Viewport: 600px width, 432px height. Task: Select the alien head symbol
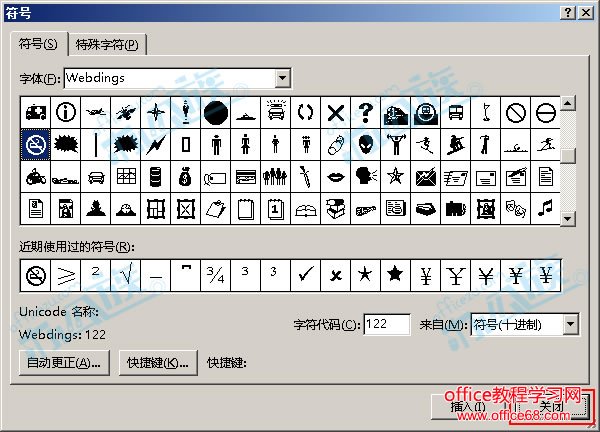(366, 145)
